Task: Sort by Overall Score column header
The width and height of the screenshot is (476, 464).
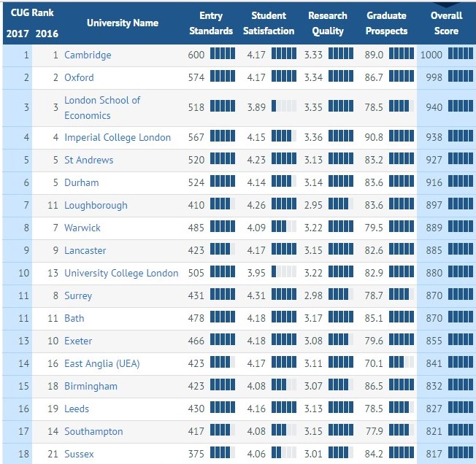Action: coord(446,23)
